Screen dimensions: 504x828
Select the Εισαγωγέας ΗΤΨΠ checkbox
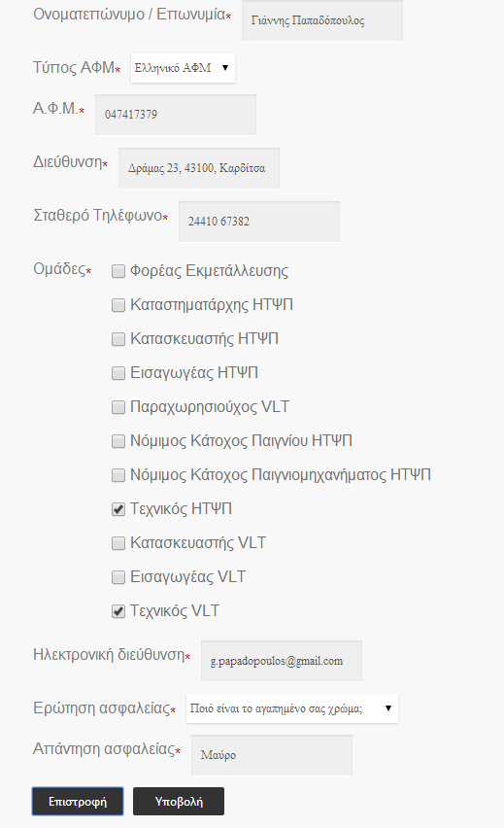[x=118, y=373]
